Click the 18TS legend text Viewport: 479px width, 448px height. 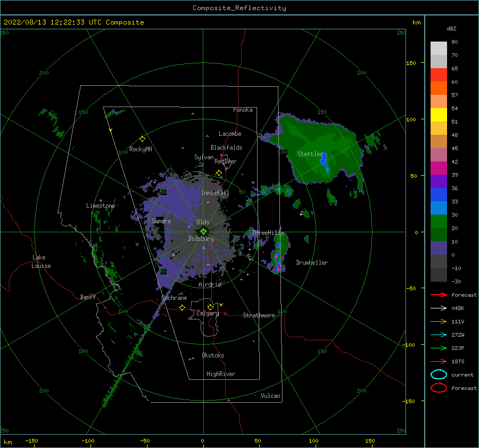(x=458, y=362)
